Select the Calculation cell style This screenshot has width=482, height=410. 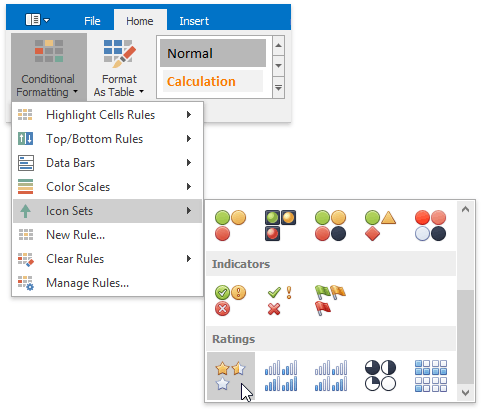pos(213,81)
